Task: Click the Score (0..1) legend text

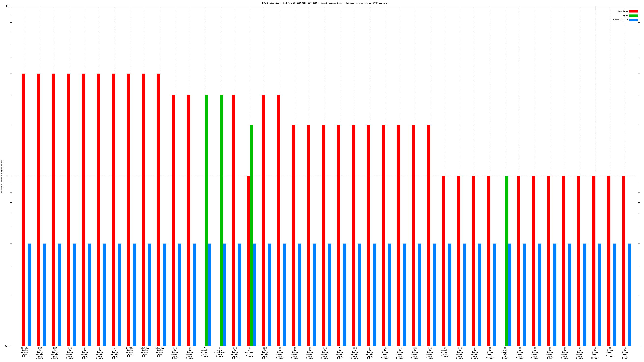Action: [620, 20]
